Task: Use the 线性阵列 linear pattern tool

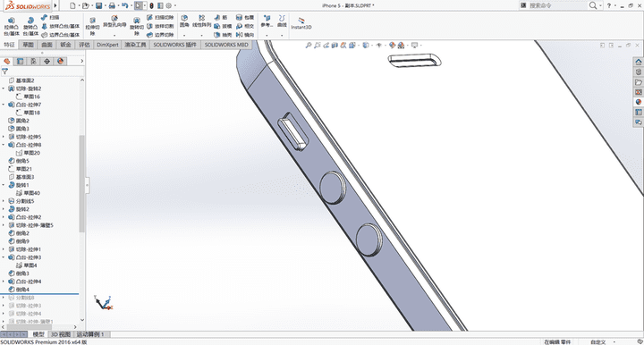Action: pos(201,21)
